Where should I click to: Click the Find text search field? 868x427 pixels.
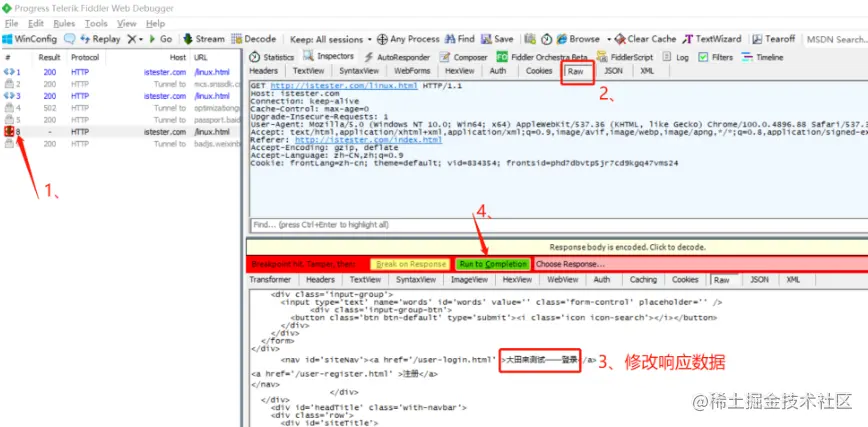559,225
